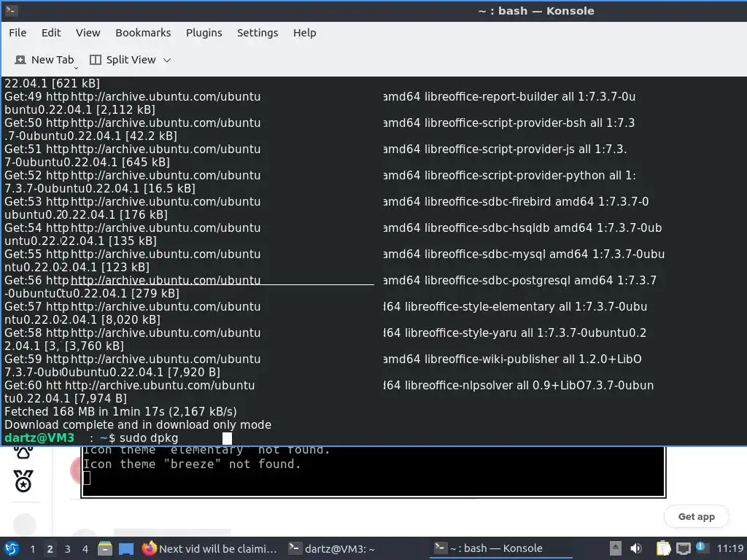The width and height of the screenshot is (747, 560).
Task: Switch to virtual desktop 1
Action: [32, 549]
